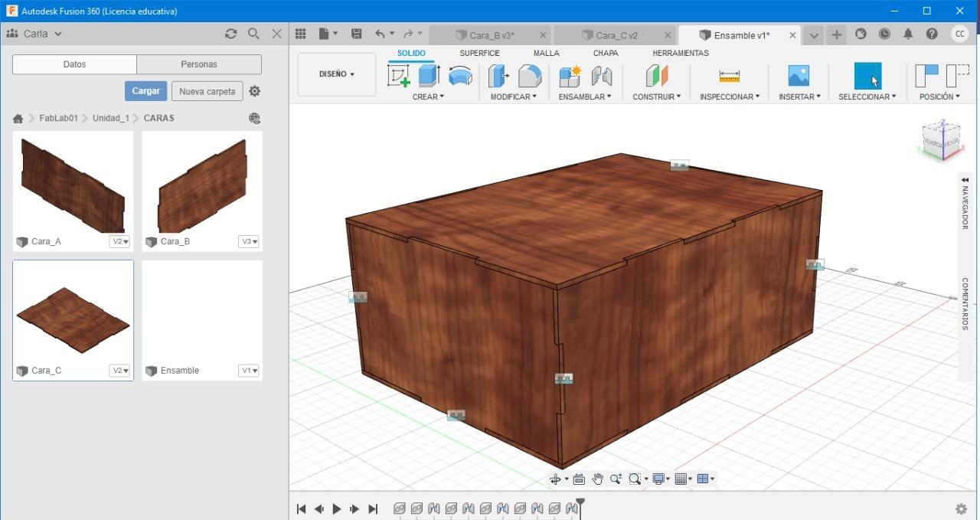Click the Insert image icon
The width and height of the screenshot is (980, 520).
coord(799,76)
